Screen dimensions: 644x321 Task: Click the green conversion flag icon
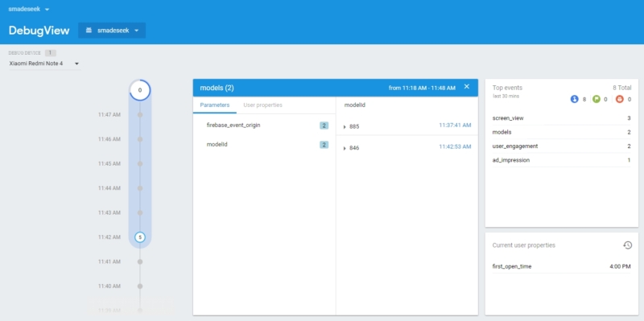point(597,99)
